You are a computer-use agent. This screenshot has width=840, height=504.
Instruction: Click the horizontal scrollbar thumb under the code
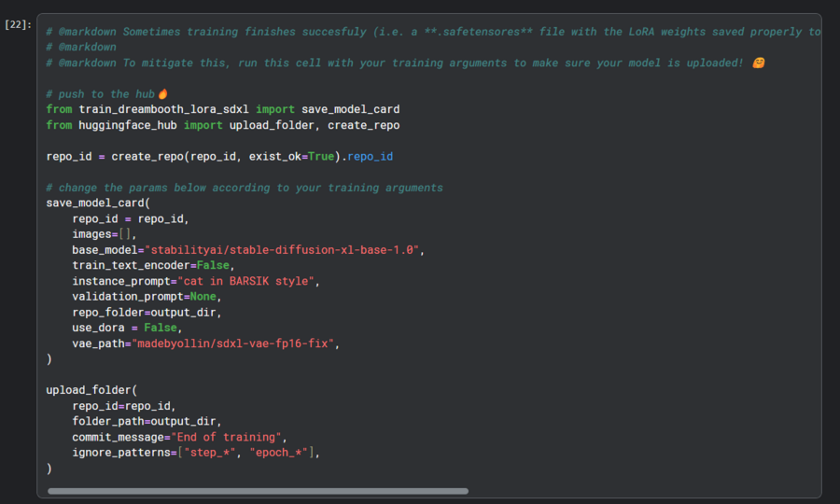click(258, 491)
